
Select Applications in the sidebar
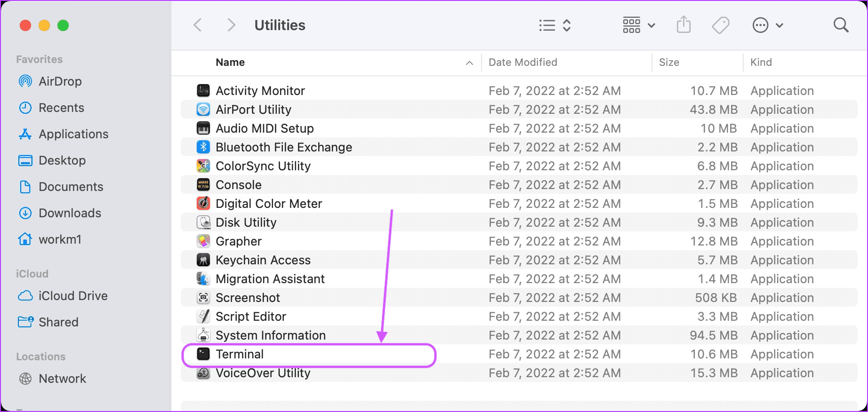pos(73,134)
